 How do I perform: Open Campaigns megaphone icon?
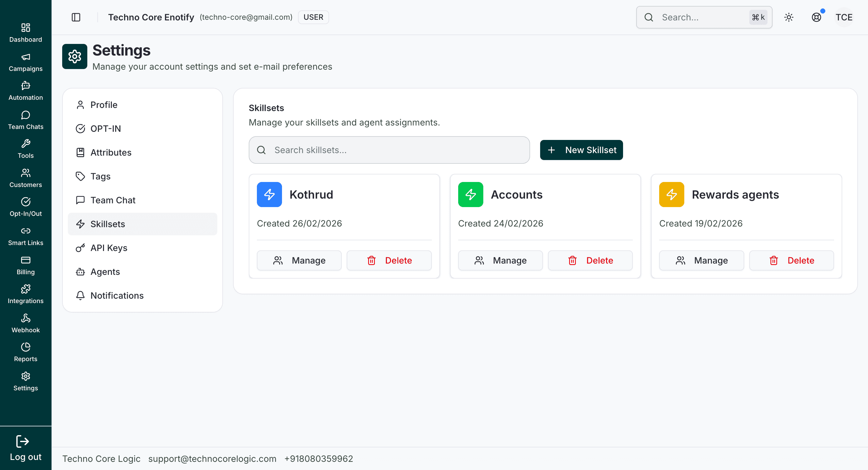(x=26, y=57)
